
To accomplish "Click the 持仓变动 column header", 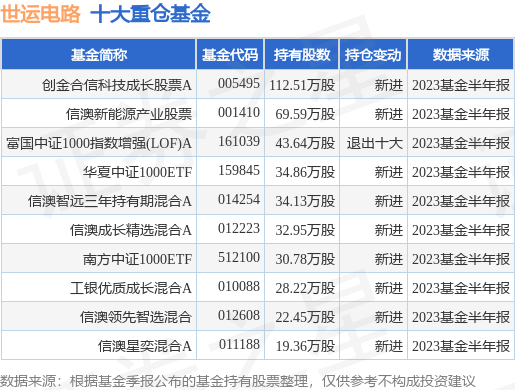I will [x=373, y=54].
